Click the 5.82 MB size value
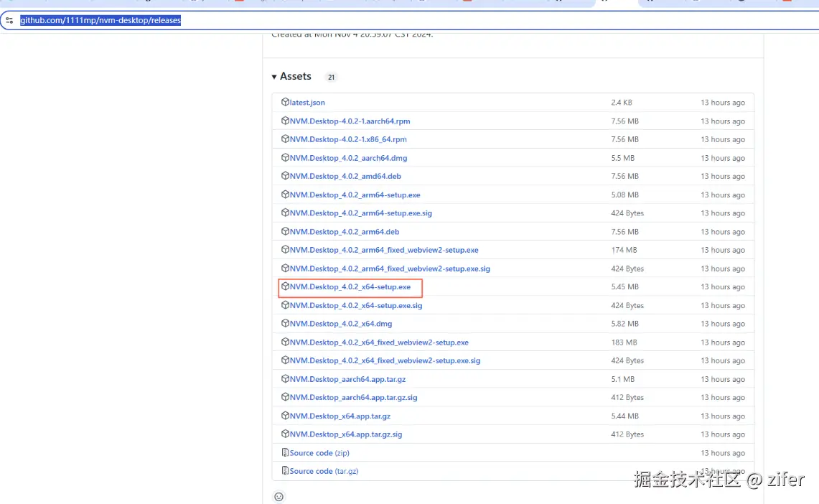This screenshot has width=819, height=504. coord(624,324)
